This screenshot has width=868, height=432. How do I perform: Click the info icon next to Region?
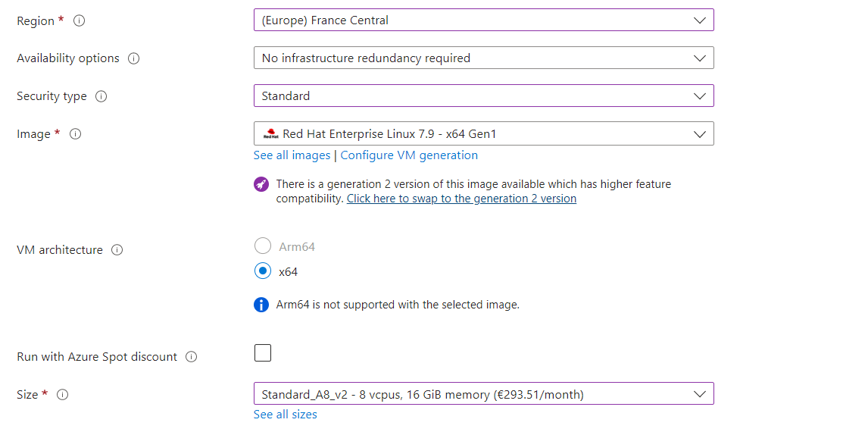(79, 21)
